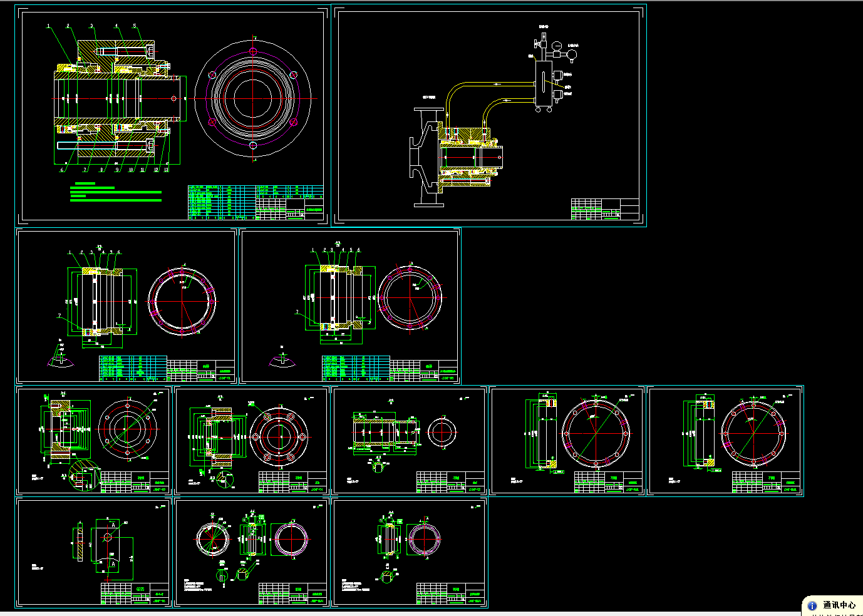Pick callout number 9 in the thirteen-callout assembly drawing
This screenshot has width=863, height=616.
tap(117, 170)
